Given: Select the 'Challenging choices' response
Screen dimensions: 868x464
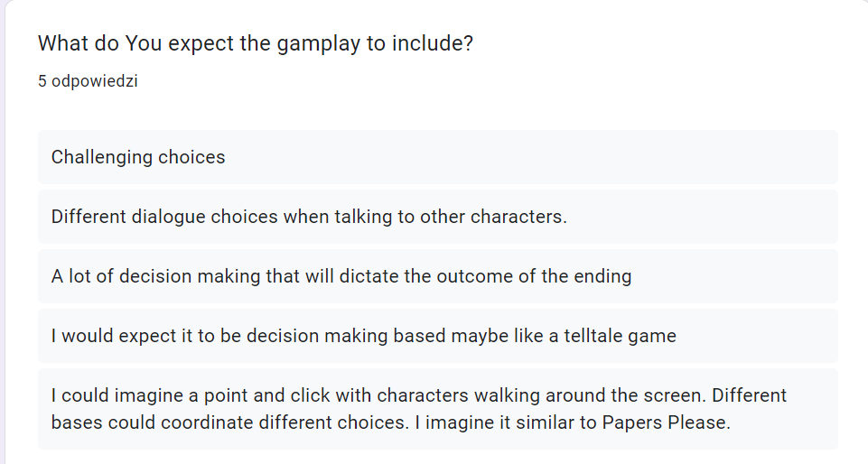Looking at the screenshot, I should [x=438, y=157].
